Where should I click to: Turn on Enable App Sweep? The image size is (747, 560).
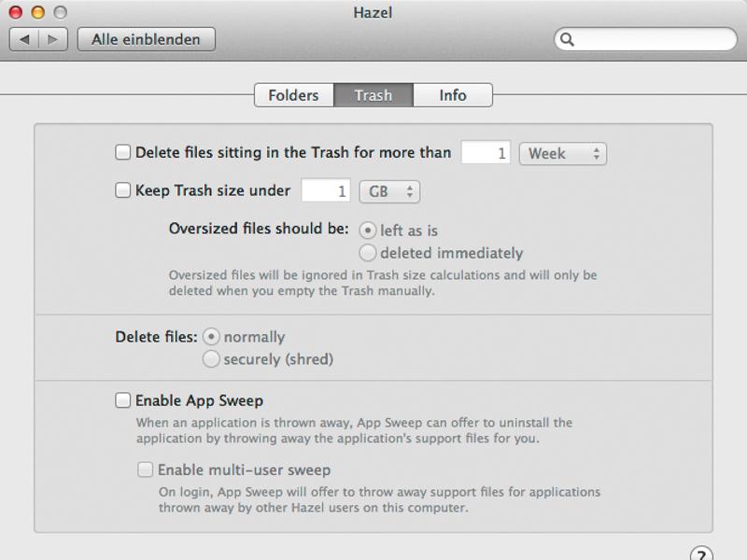[x=123, y=400]
